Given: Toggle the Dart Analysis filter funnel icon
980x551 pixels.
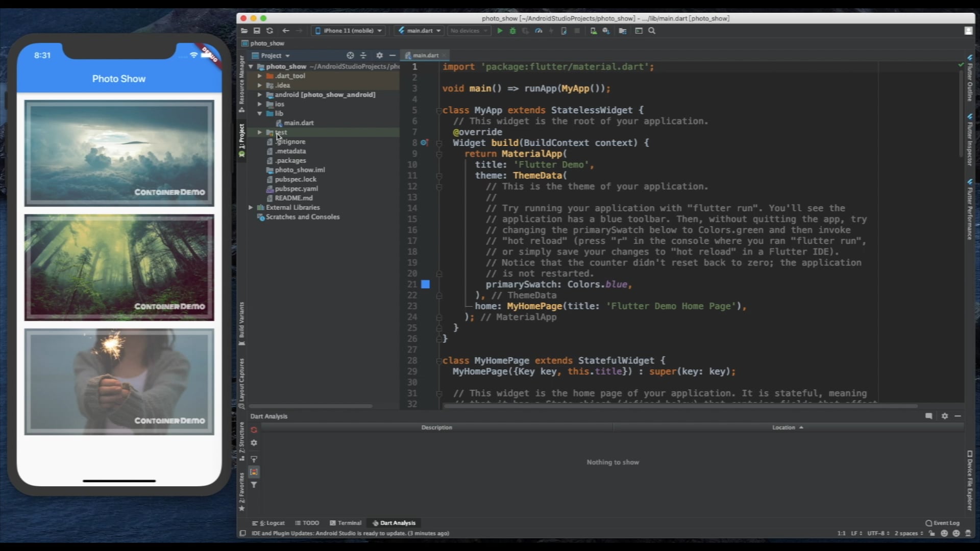Looking at the screenshot, I should click(254, 485).
